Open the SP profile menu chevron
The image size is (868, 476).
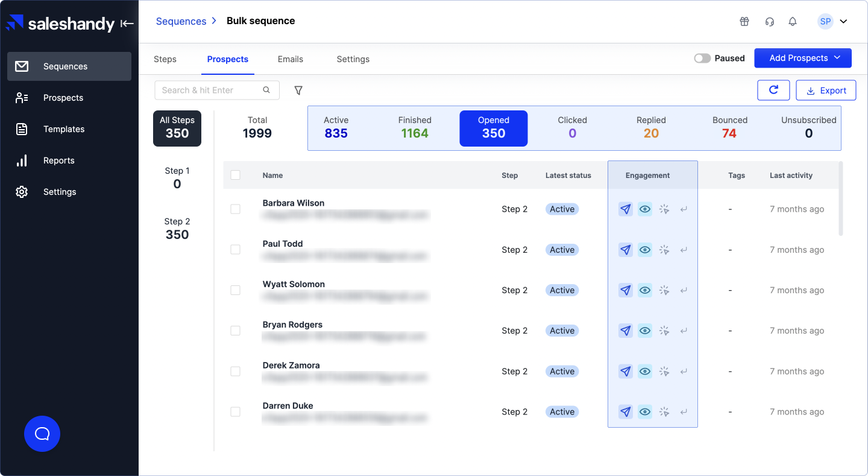pos(843,22)
